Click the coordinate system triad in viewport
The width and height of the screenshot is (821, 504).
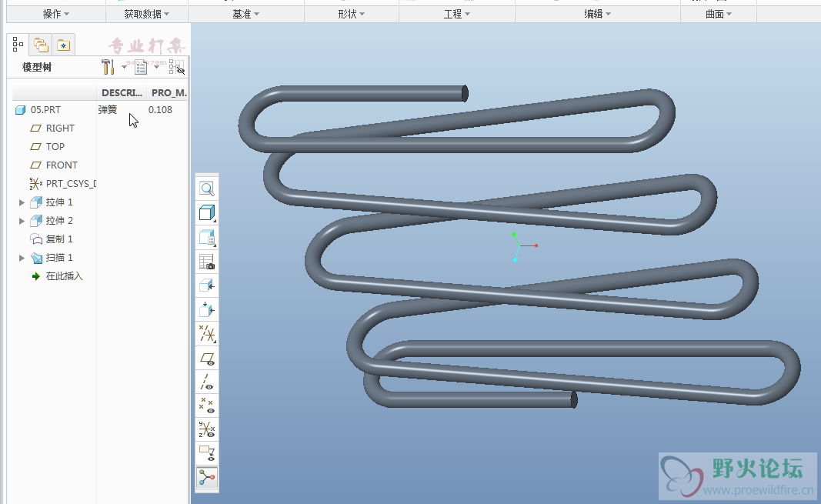[523, 247]
